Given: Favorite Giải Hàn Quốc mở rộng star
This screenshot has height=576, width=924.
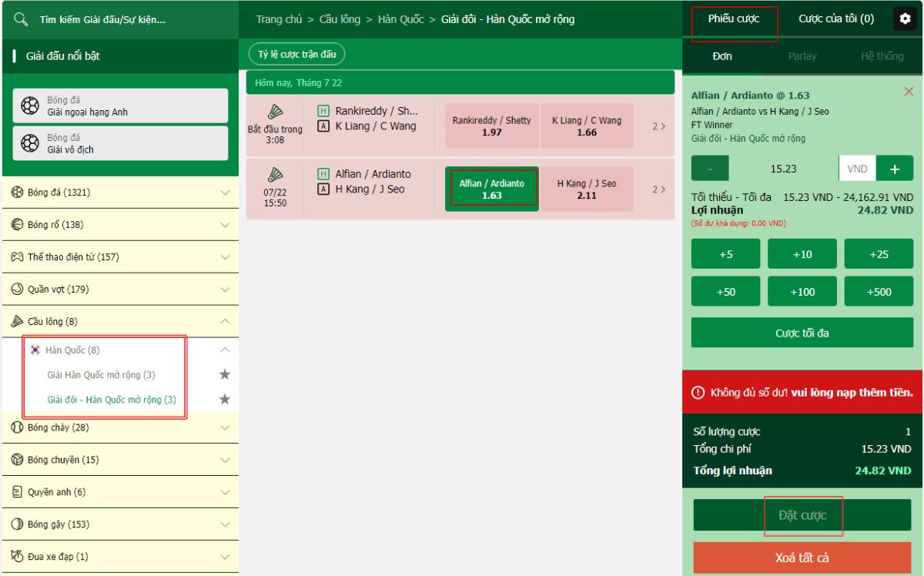Looking at the screenshot, I should 225,375.
